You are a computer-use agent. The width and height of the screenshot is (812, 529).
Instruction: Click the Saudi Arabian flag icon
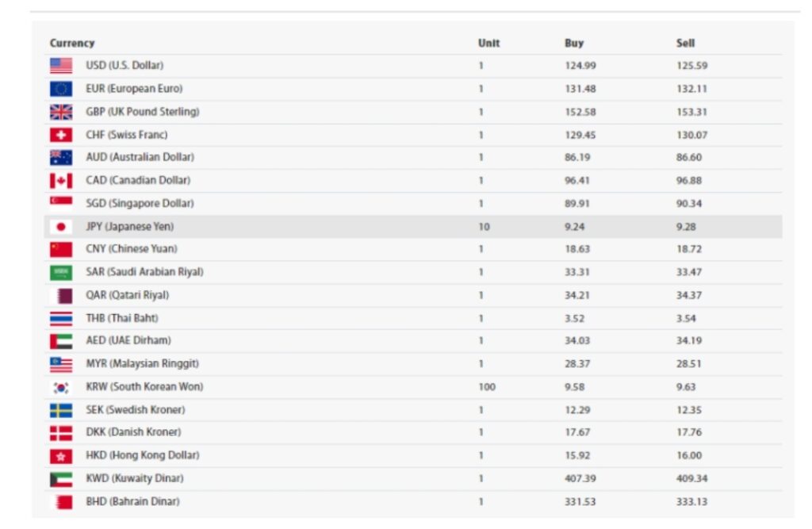(x=61, y=273)
